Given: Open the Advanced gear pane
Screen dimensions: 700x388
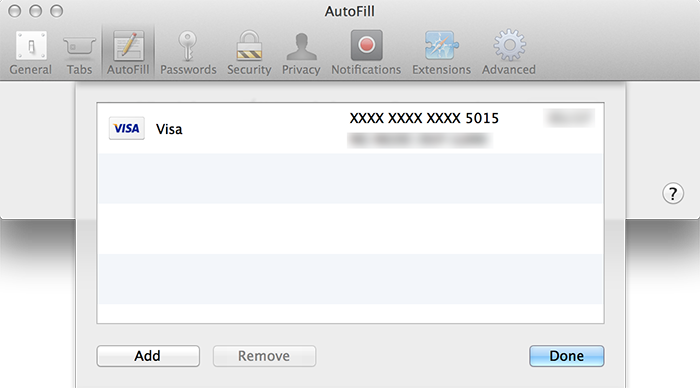Looking at the screenshot, I should (509, 53).
